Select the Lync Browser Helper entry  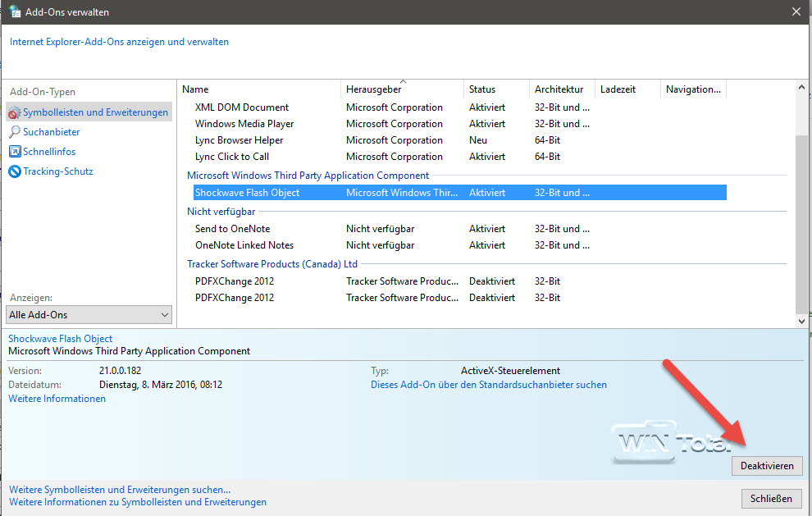pyautogui.click(x=239, y=140)
